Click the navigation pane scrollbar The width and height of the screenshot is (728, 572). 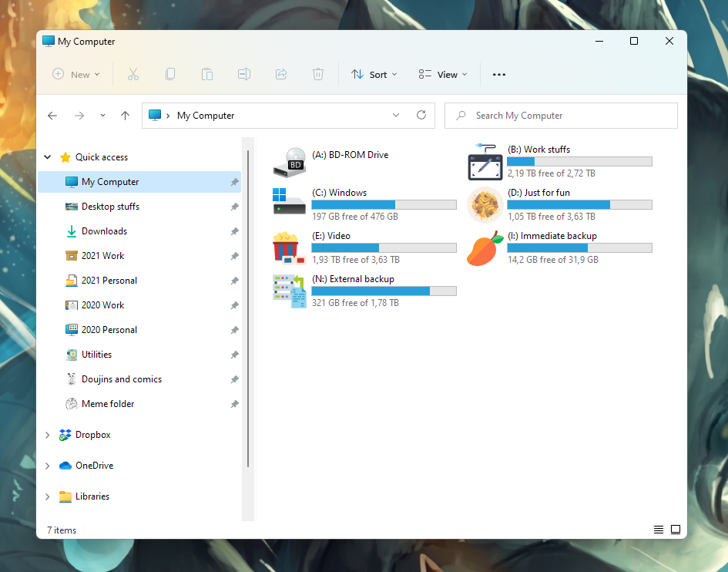248,308
